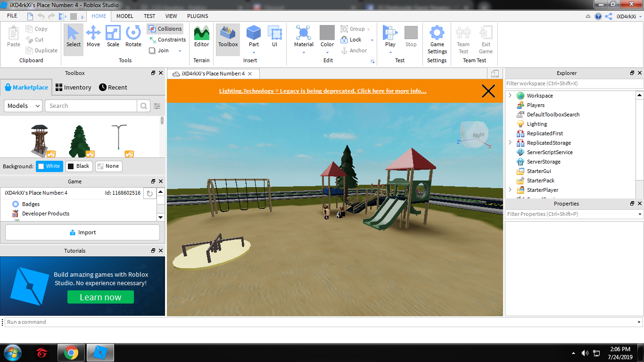Click the Toolbox search field
644x362 pixels.
click(x=91, y=106)
